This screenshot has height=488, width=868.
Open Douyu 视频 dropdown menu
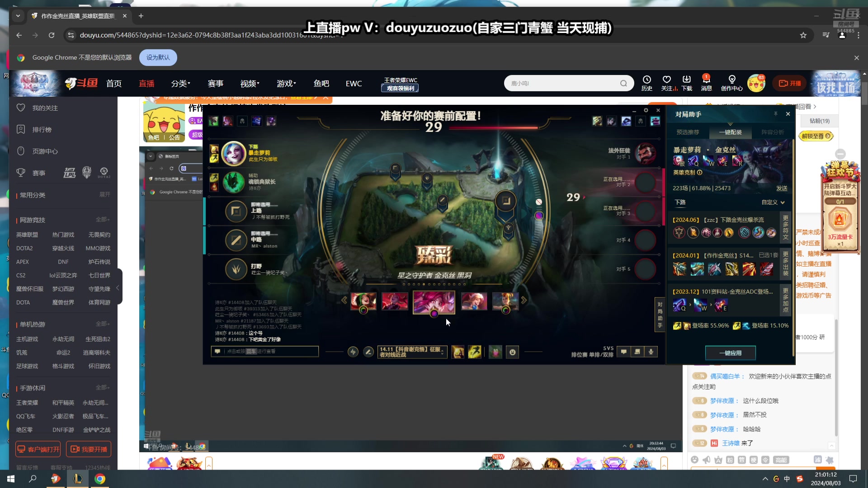click(x=250, y=84)
